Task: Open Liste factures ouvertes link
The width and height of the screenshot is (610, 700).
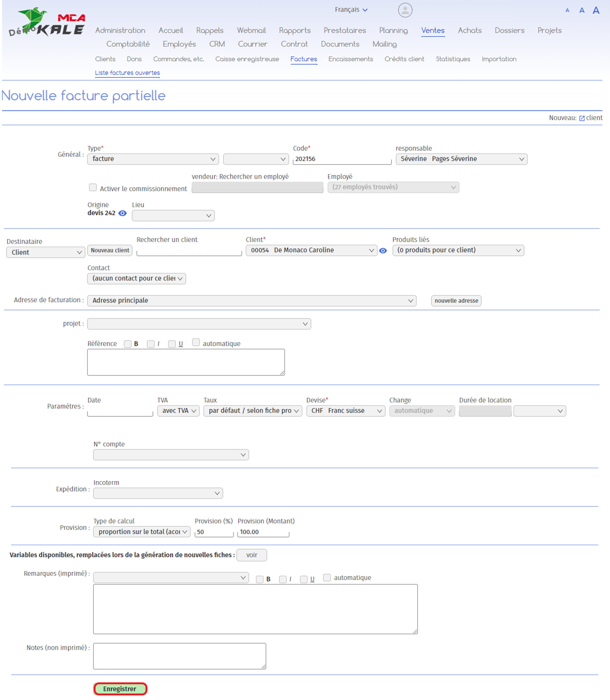Action: pos(127,73)
